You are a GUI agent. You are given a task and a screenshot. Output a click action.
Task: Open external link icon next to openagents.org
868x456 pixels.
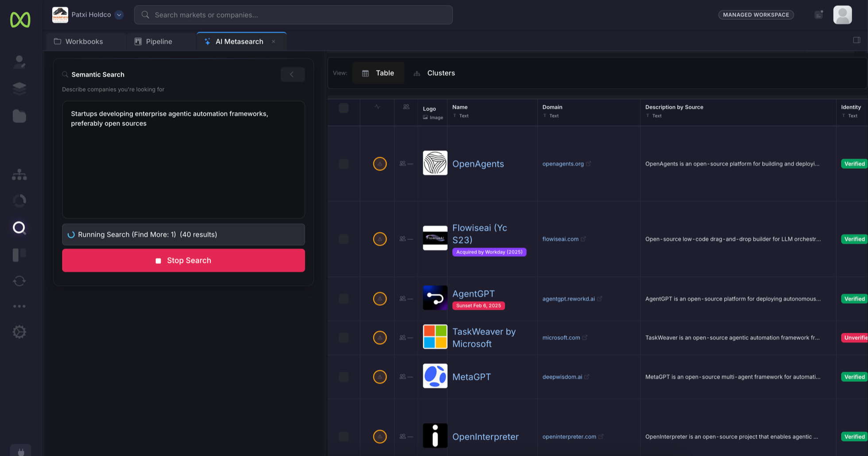coord(589,164)
